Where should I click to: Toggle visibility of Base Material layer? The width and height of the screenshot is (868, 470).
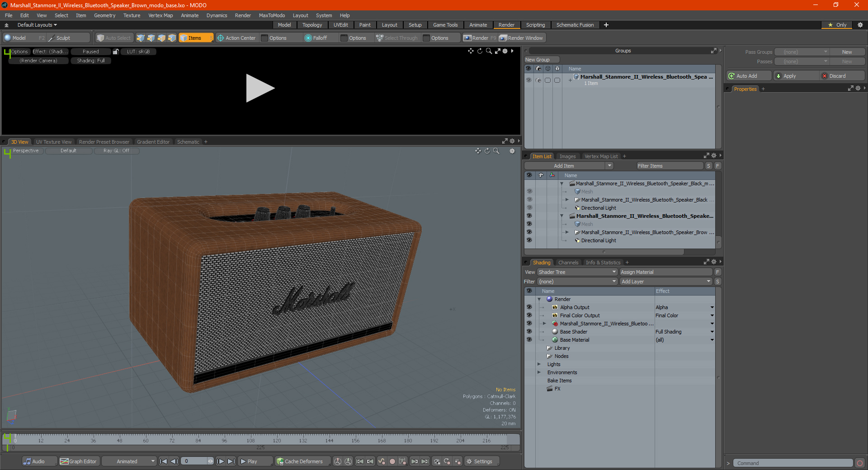[529, 340]
